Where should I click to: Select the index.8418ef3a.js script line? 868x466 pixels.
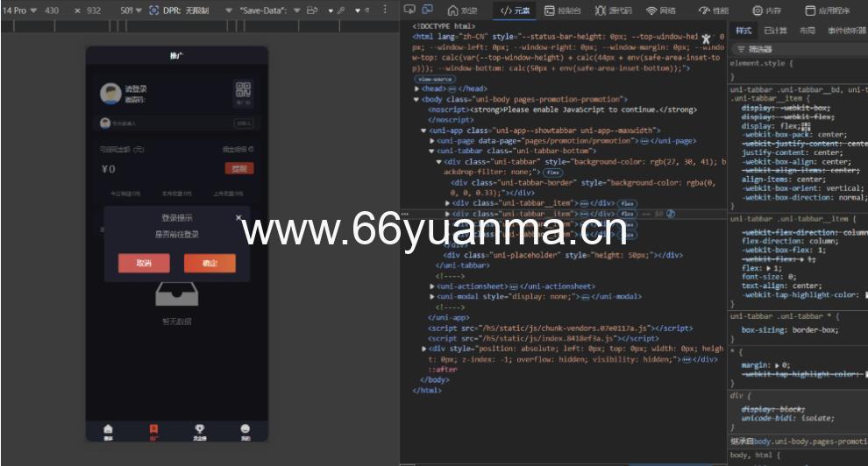[543, 338]
